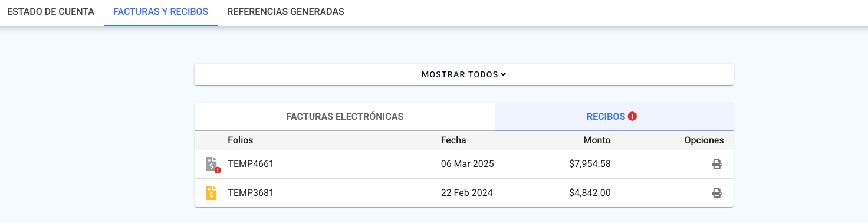Click folio TEMP4661
This screenshot has height=223, width=868.
251,164
